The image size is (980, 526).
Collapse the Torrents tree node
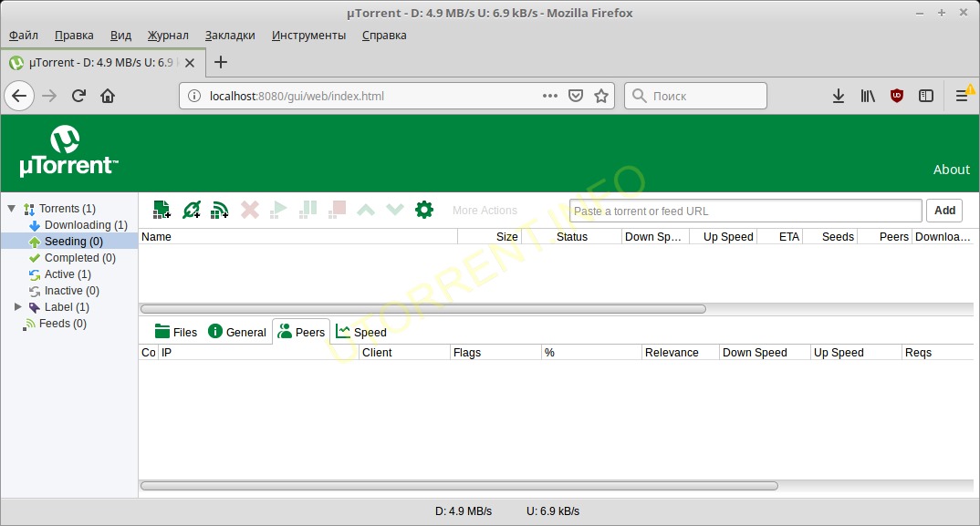click(11, 208)
